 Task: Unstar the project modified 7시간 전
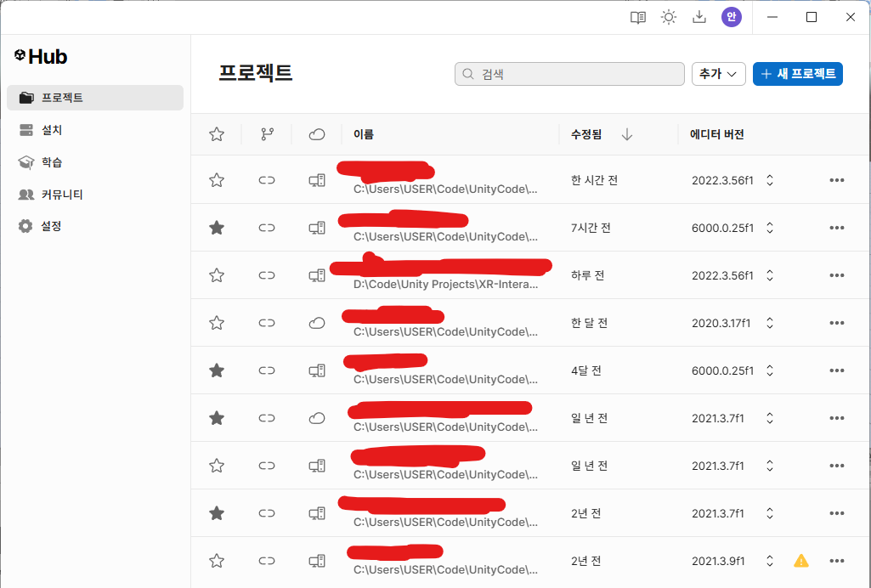217,228
